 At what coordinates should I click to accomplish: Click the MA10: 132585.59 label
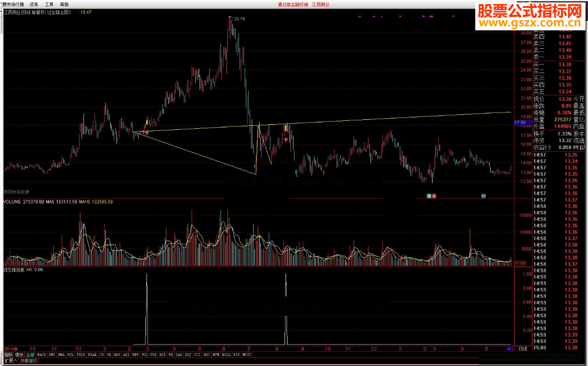(x=96, y=202)
